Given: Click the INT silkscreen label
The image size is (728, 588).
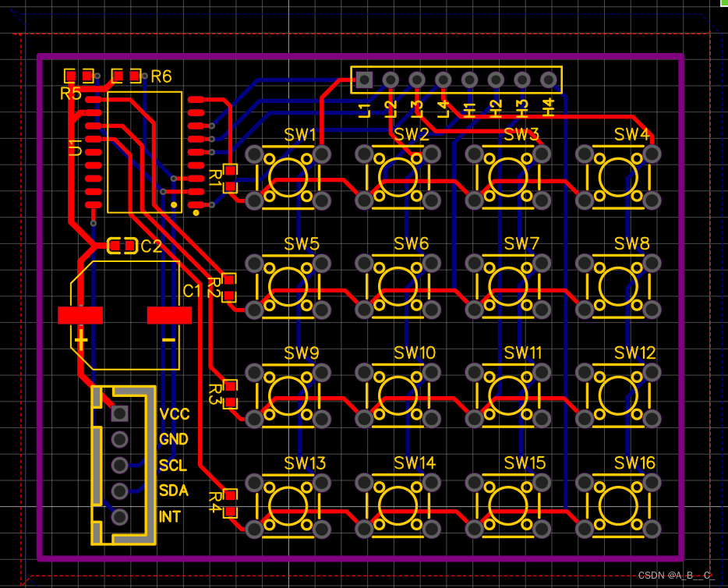Looking at the screenshot, I should pyautogui.click(x=169, y=517).
